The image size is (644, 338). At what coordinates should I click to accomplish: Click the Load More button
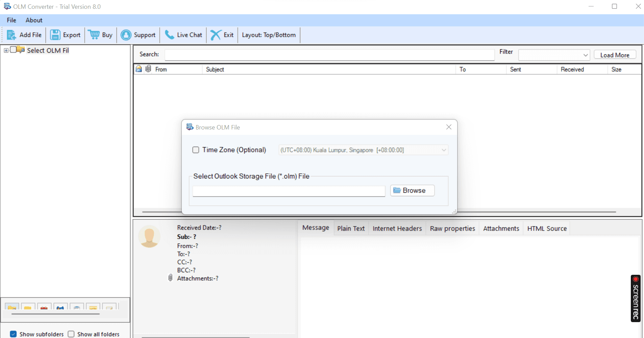pos(615,55)
